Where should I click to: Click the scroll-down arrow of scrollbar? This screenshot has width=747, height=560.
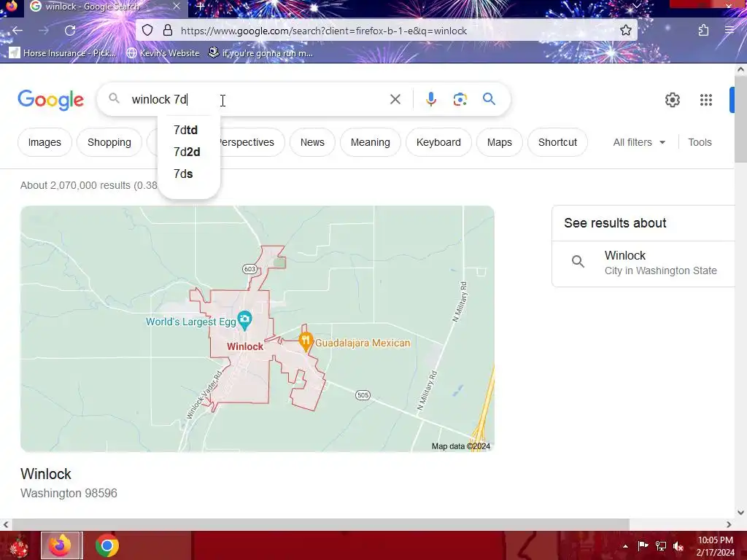pyautogui.click(x=740, y=513)
